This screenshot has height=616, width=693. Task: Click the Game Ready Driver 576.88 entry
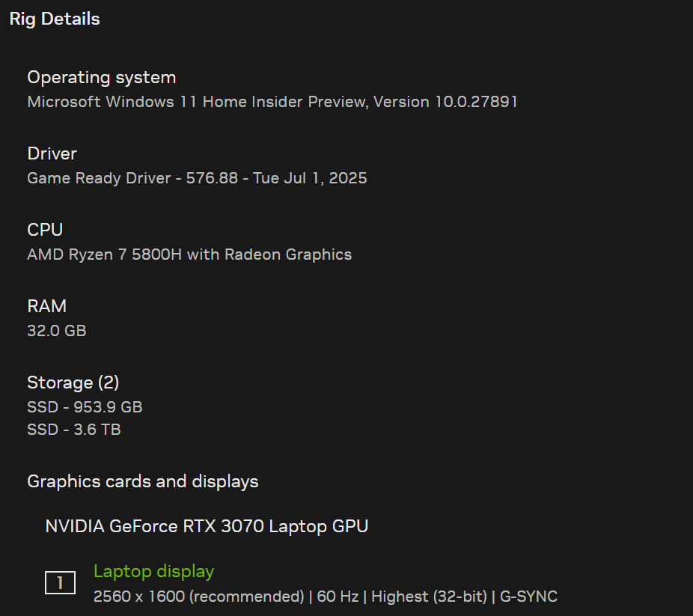[197, 178]
